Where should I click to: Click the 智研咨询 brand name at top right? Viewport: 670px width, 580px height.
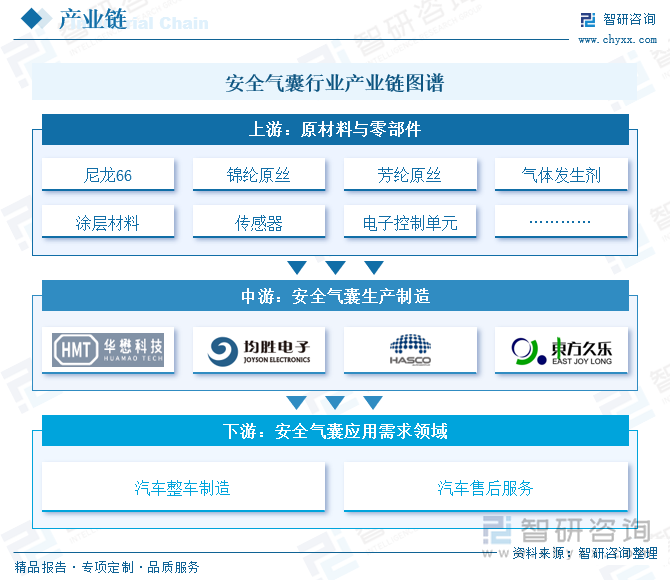[629, 19]
